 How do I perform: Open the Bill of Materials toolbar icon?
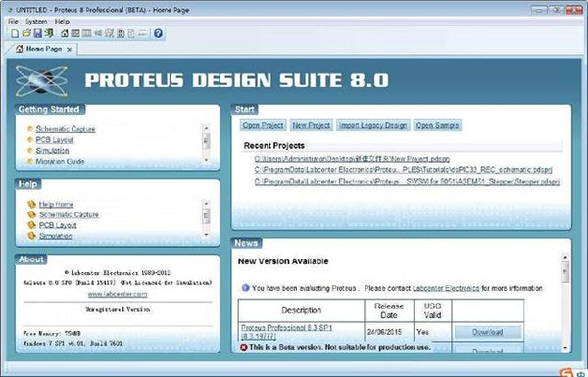(131, 33)
